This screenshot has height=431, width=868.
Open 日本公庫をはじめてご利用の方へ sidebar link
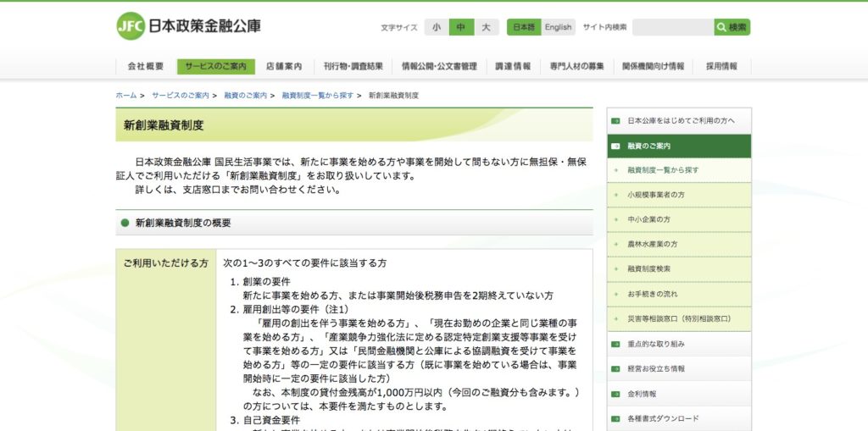click(679, 120)
